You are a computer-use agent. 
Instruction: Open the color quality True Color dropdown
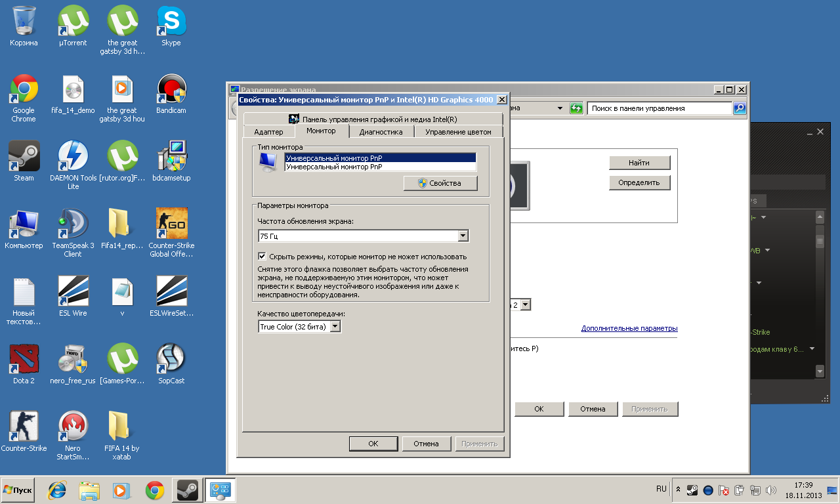[335, 326]
